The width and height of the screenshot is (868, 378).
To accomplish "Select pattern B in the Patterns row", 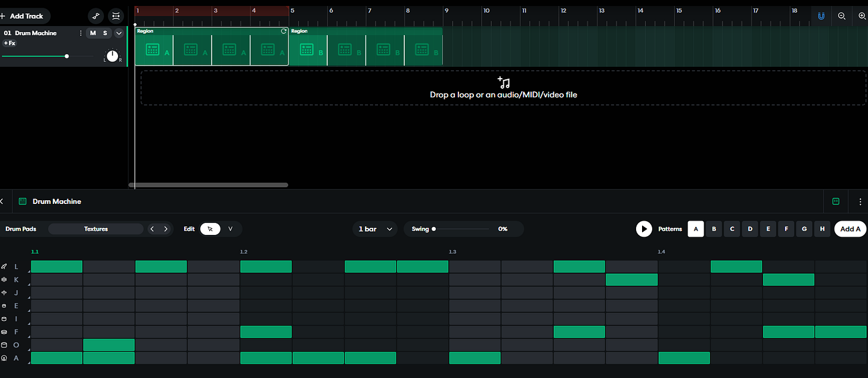I will point(714,228).
